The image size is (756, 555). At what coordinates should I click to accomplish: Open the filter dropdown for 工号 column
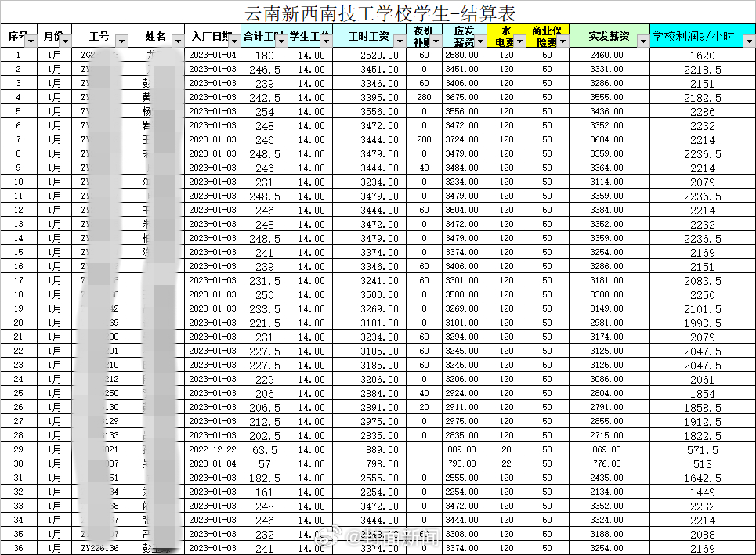121,41
